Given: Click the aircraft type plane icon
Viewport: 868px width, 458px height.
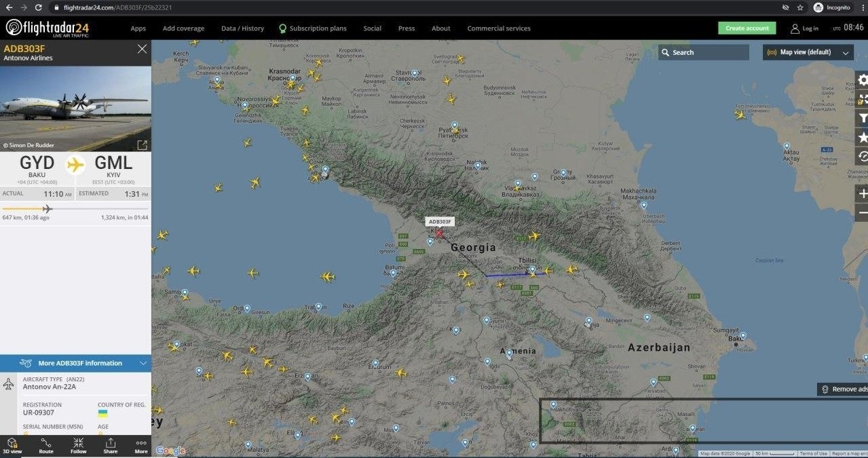Looking at the screenshot, I should pyautogui.click(x=8, y=384).
